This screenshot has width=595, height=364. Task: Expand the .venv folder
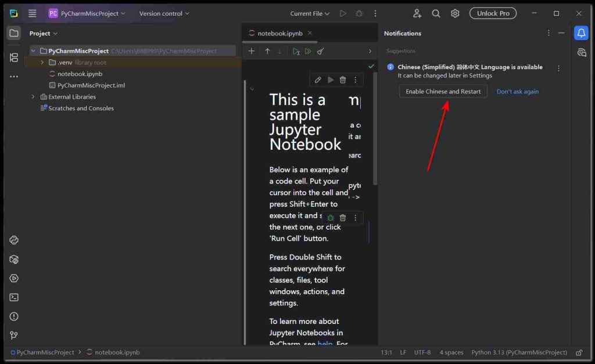tap(42, 62)
